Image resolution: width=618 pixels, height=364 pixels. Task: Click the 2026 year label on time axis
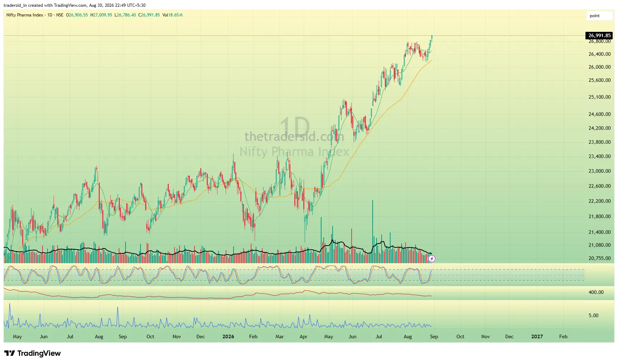[x=228, y=336]
